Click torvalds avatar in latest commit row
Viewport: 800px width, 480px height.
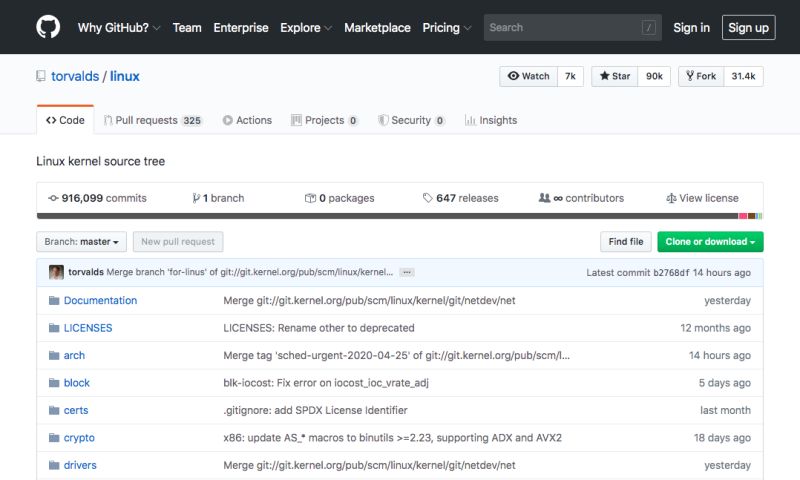pos(56,272)
